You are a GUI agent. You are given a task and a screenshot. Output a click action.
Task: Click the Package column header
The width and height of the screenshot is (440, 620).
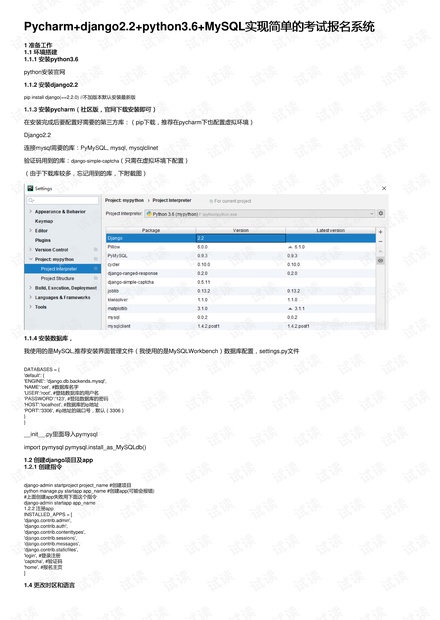(151, 230)
